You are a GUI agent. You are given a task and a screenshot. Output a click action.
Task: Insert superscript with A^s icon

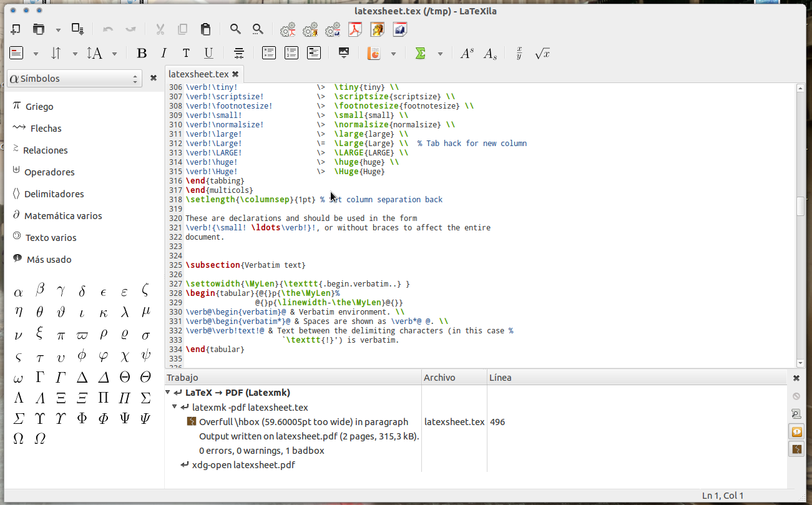[x=467, y=54]
